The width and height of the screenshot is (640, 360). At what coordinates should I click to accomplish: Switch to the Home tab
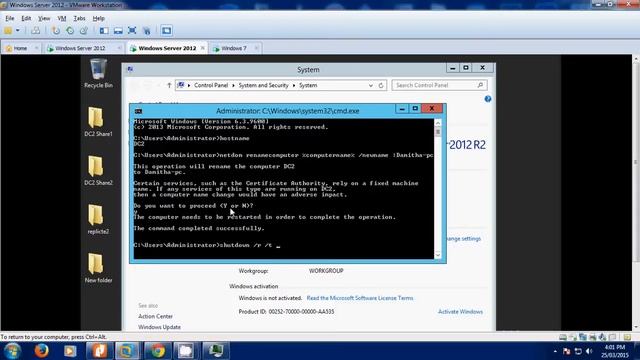[20, 48]
